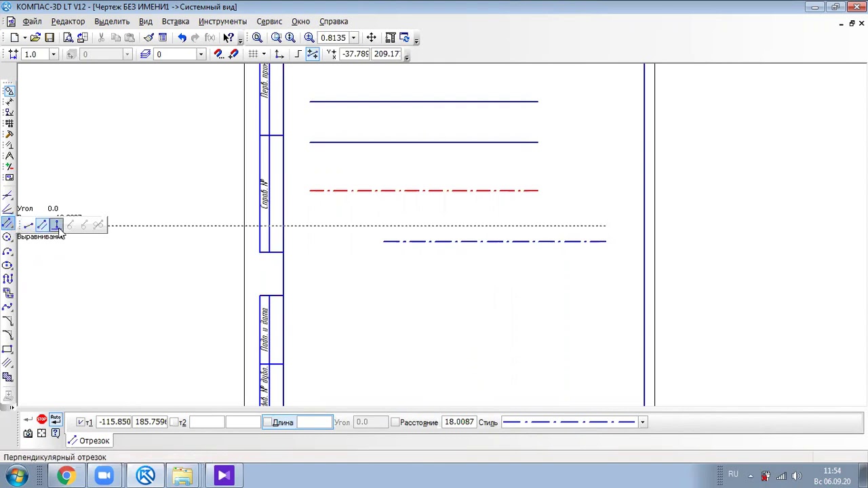Open the Инструменты menu

point(222,21)
